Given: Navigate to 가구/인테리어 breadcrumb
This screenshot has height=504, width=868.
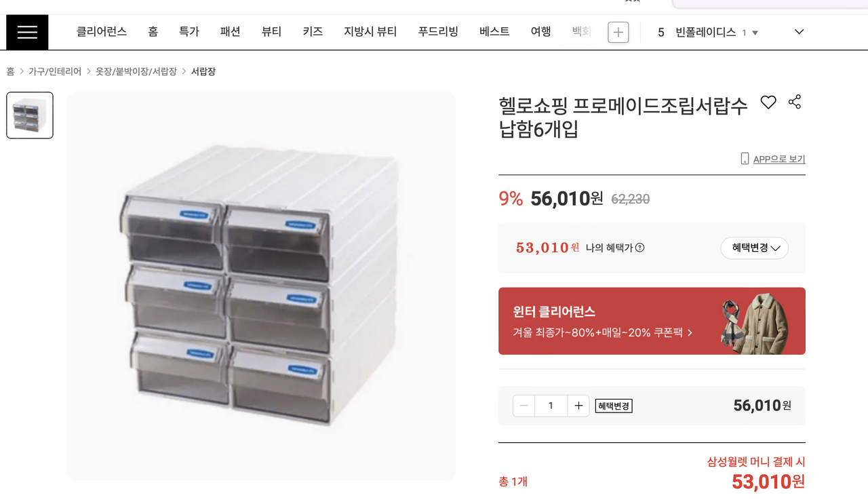Looking at the screenshot, I should pos(55,71).
